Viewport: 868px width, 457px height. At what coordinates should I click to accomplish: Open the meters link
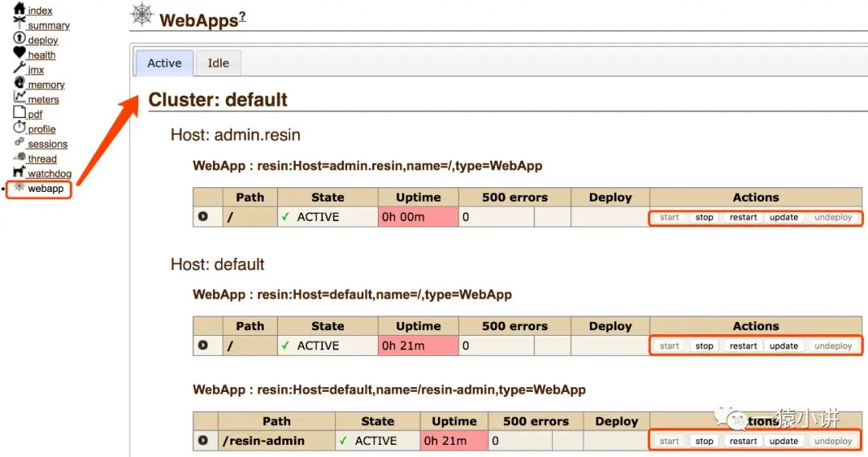pos(43,100)
